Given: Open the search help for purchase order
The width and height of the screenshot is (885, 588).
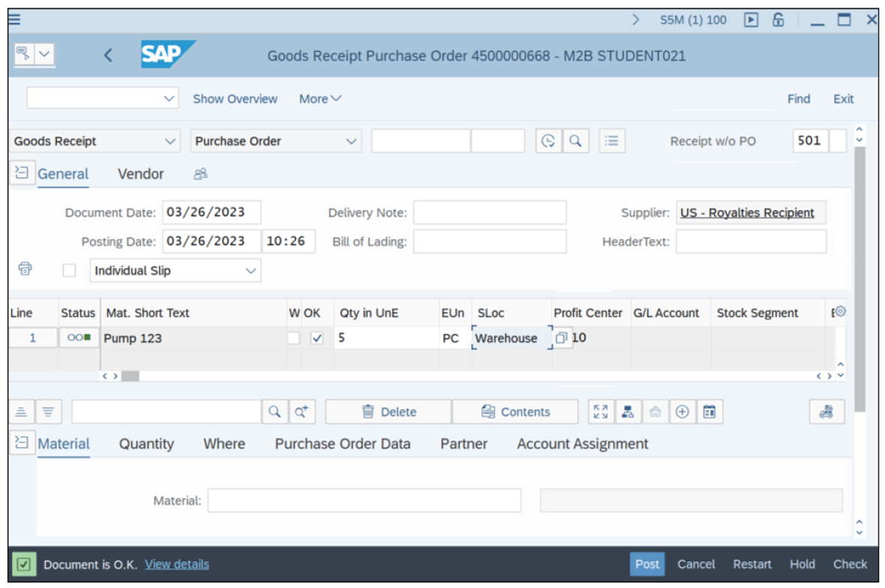Looking at the screenshot, I should point(576,141).
